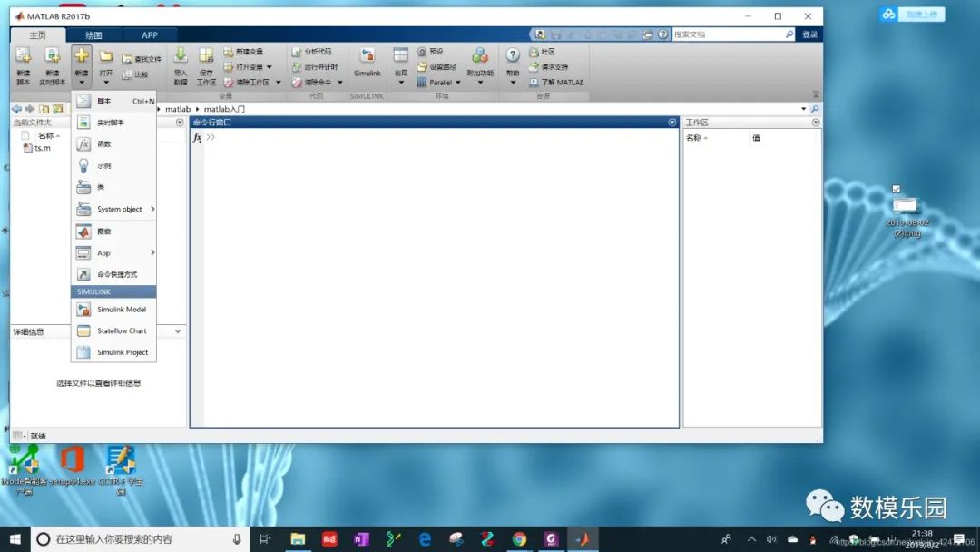Select Example (示例) lightbulb menu item
The image size is (980, 552).
(113, 165)
